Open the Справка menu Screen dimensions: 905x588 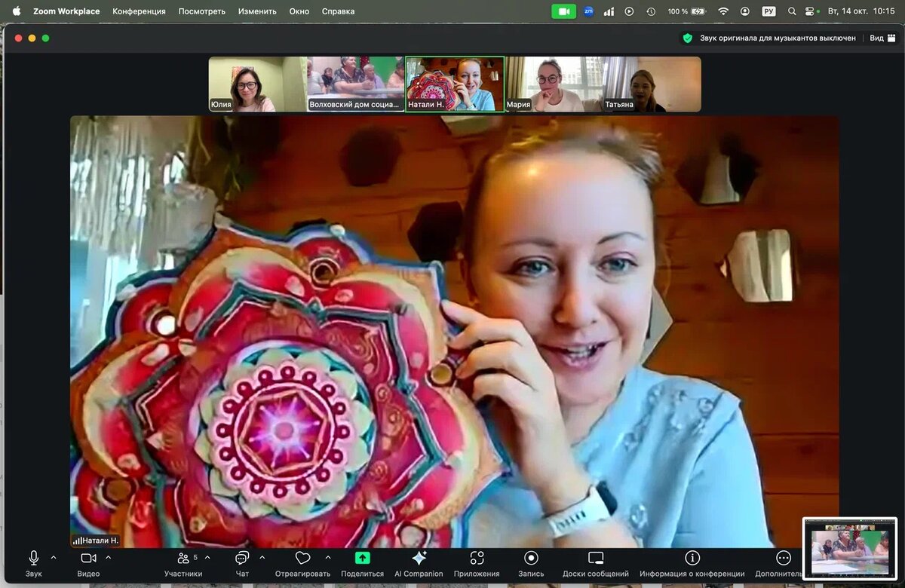click(x=338, y=11)
